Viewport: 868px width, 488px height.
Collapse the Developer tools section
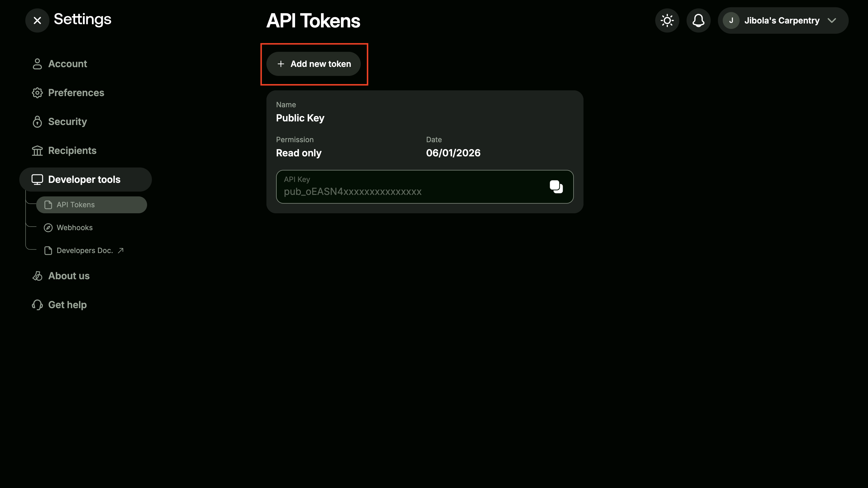pyautogui.click(x=84, y=180)
